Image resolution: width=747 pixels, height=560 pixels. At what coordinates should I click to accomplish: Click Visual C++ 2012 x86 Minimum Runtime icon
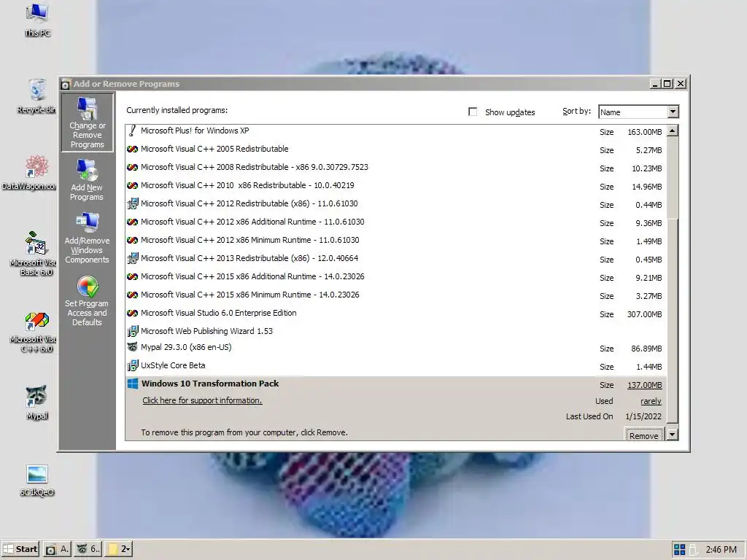coord(133,240)
